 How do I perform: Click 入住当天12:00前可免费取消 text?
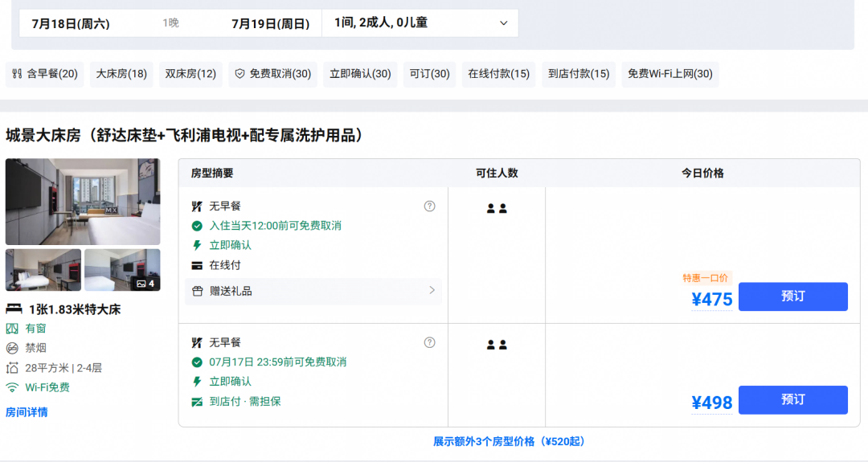click(275, 226)
